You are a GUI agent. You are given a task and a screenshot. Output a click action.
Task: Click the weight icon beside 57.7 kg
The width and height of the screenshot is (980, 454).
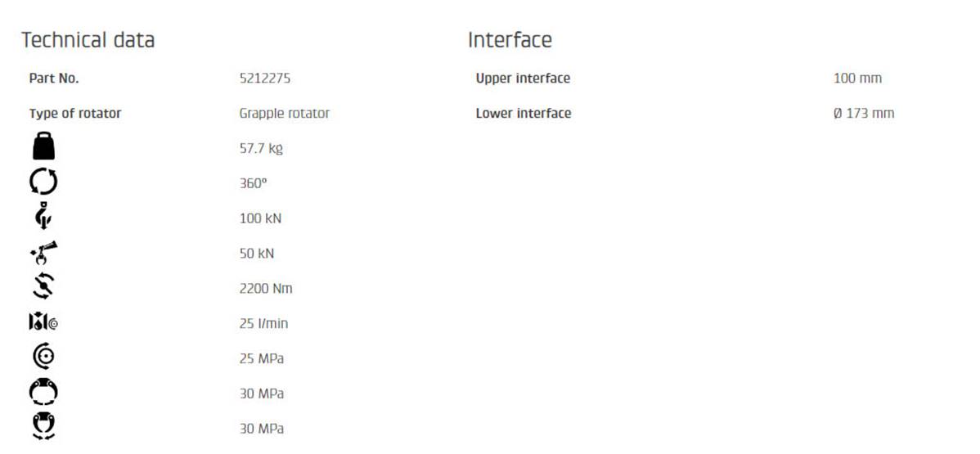pyautogui.click(x=43, y=147)
